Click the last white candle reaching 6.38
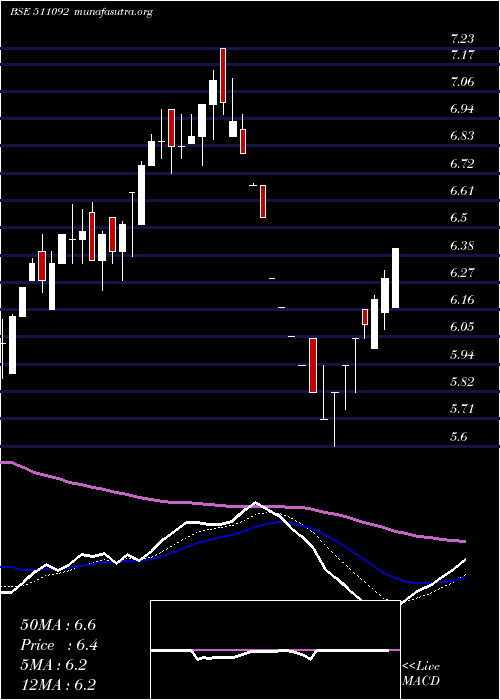The width and height of the screenshot is (500, 700). 396,278
